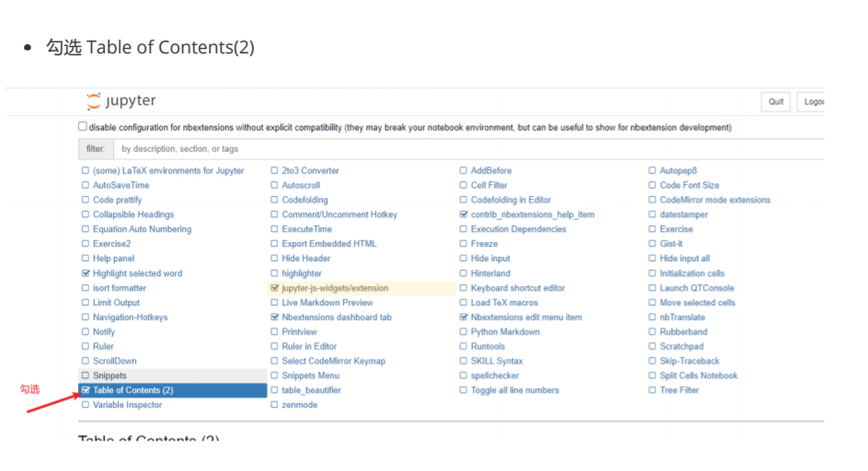Select the Autopep8 extension
This screenshot has height=471, width=868.
[x=679, y=171]
